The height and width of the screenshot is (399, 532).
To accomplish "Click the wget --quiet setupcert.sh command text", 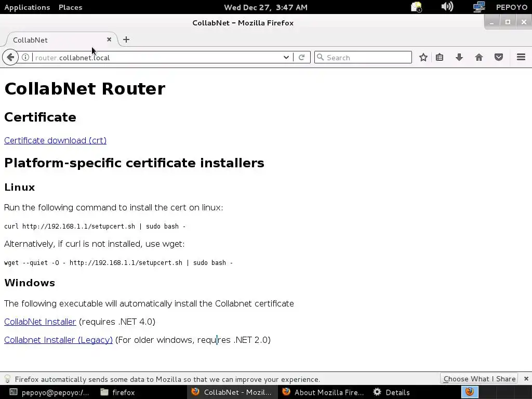I will [118, 262].
